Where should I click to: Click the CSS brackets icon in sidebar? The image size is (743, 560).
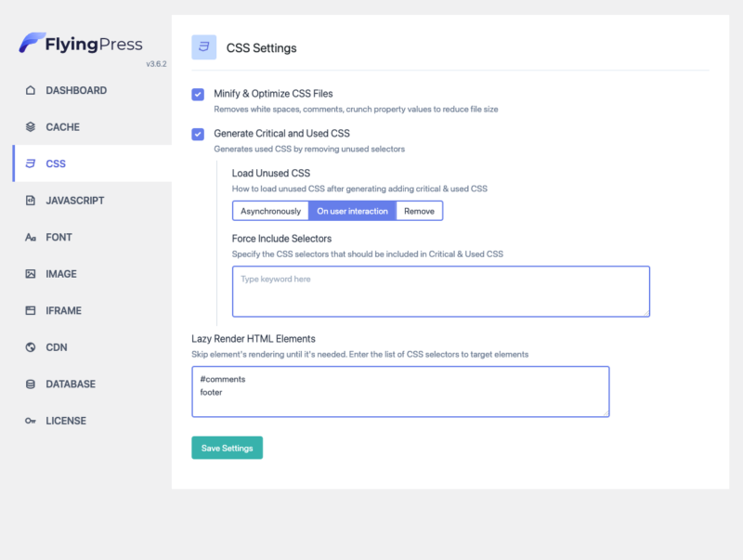29,163
